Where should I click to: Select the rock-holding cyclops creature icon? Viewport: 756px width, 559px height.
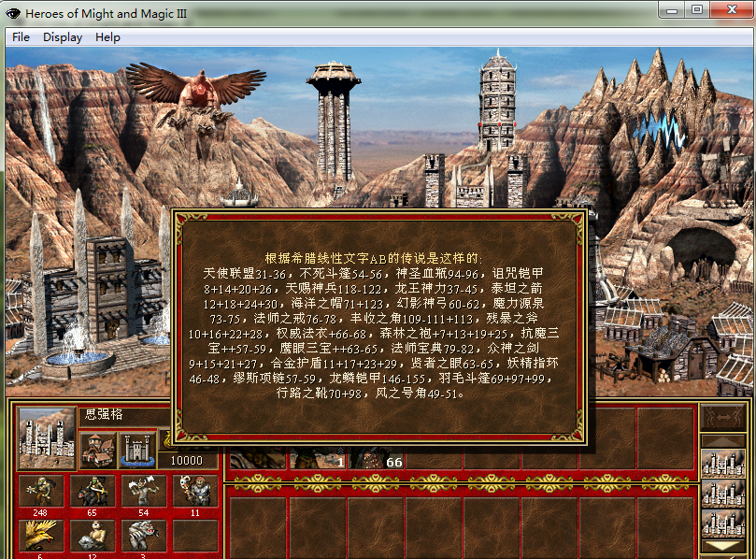click(93, 536)
